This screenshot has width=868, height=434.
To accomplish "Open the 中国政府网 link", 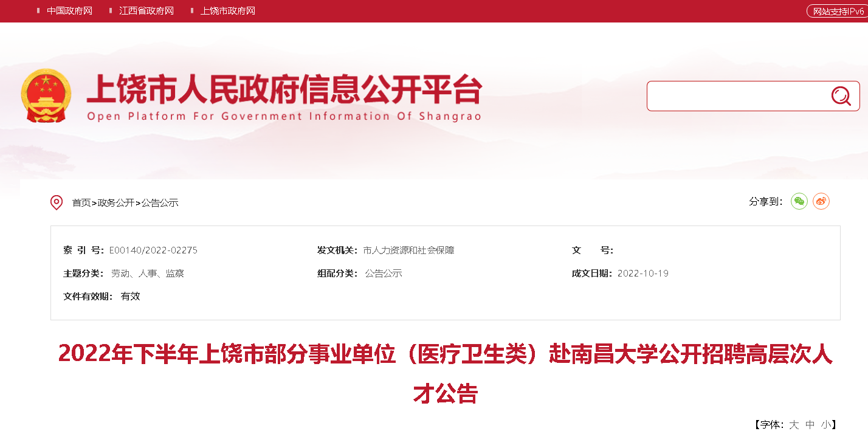I will (x=69, y=11).
